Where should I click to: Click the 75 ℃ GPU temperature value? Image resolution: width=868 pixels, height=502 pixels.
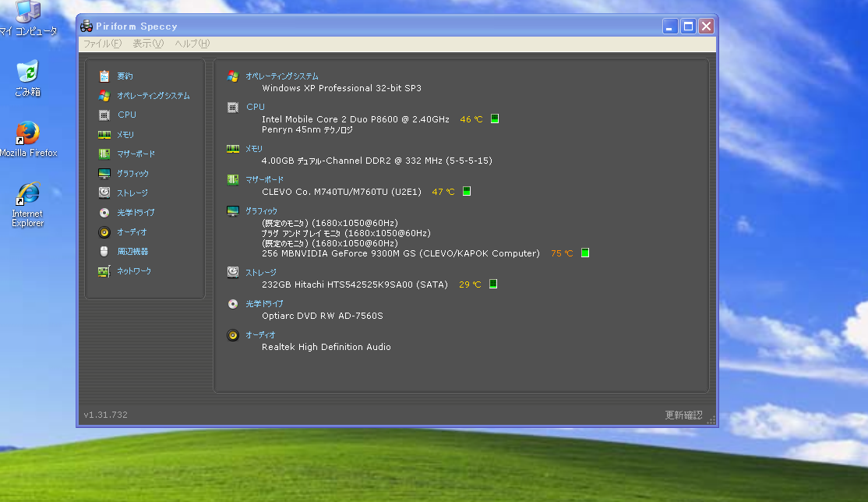(x=562, y=253)
